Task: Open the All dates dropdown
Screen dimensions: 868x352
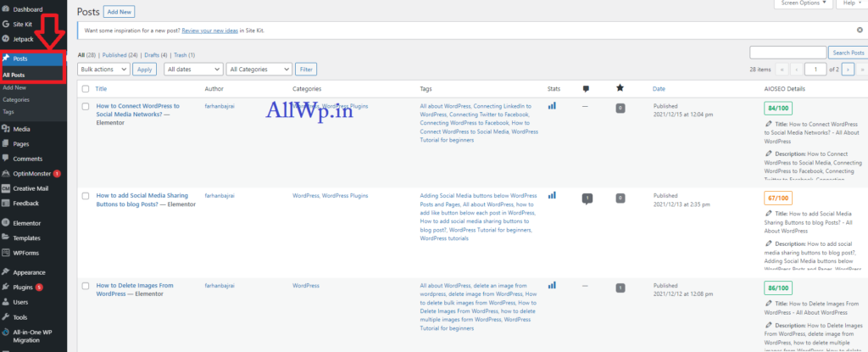Action: pyautogui.click(x=193, y=70)
